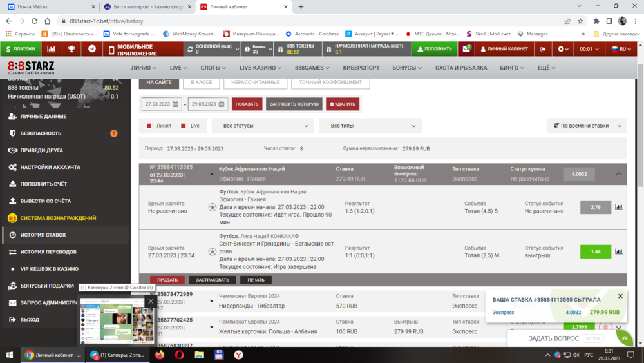This screenshot has height=363, width=644.
Task: Bookmark this page with the star icon
Action: (x=580, y=21)
